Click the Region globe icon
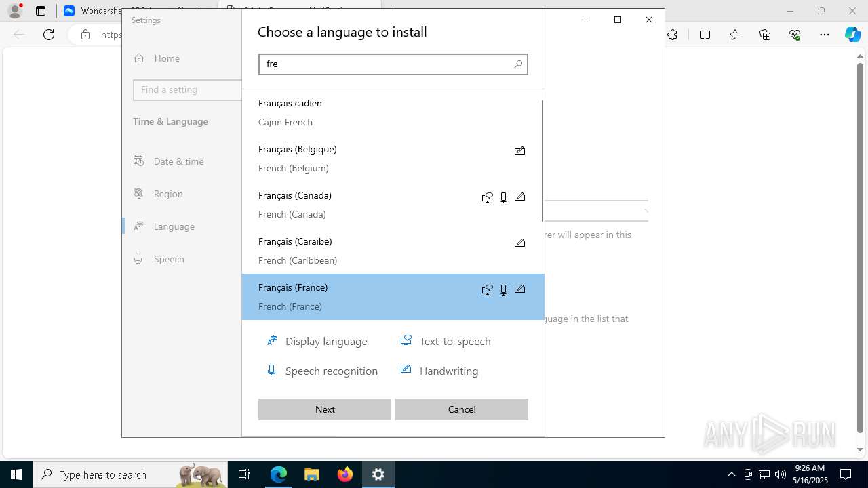Viewport: 868px width, 488px height. 138,193
